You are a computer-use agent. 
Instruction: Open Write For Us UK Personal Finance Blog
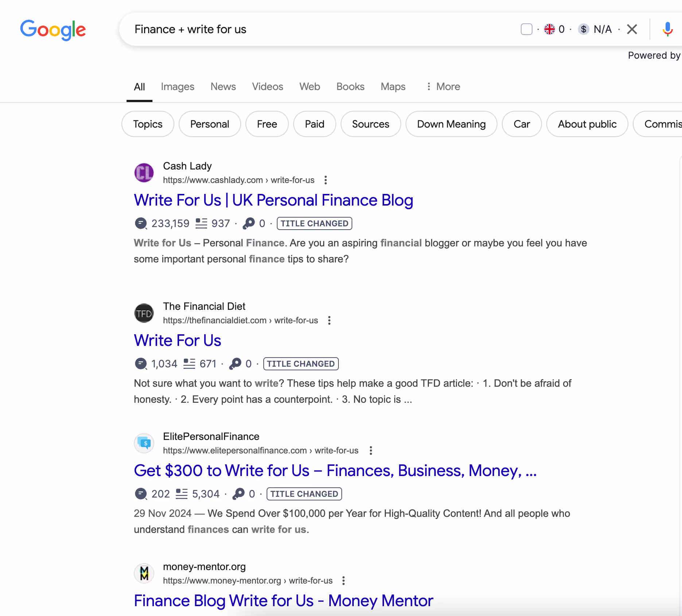click(274, 200)
